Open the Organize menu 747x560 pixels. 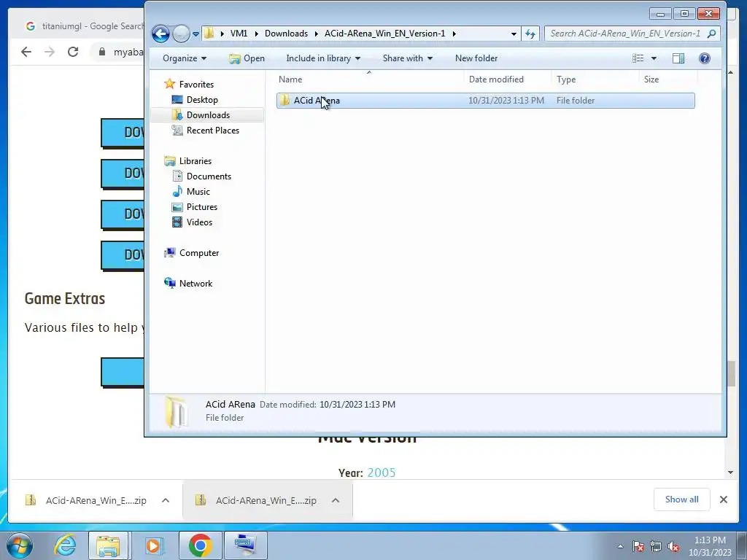(185, 58)
